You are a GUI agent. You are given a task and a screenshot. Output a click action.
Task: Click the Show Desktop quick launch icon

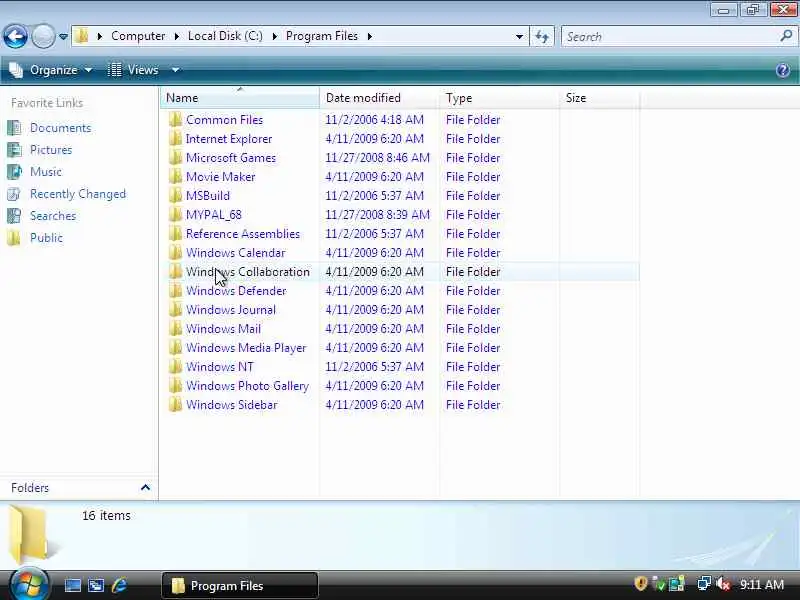pyautogui.click(x=72, y=585)
